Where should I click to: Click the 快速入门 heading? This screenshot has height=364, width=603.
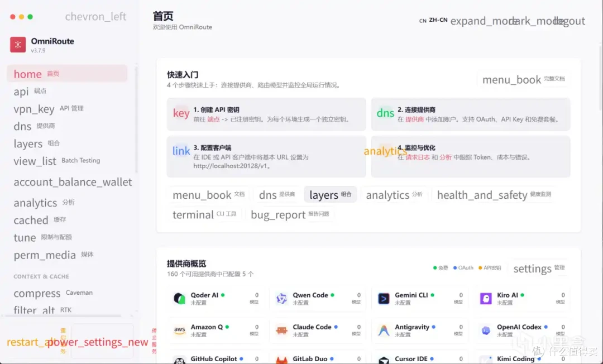coord(183,75)
